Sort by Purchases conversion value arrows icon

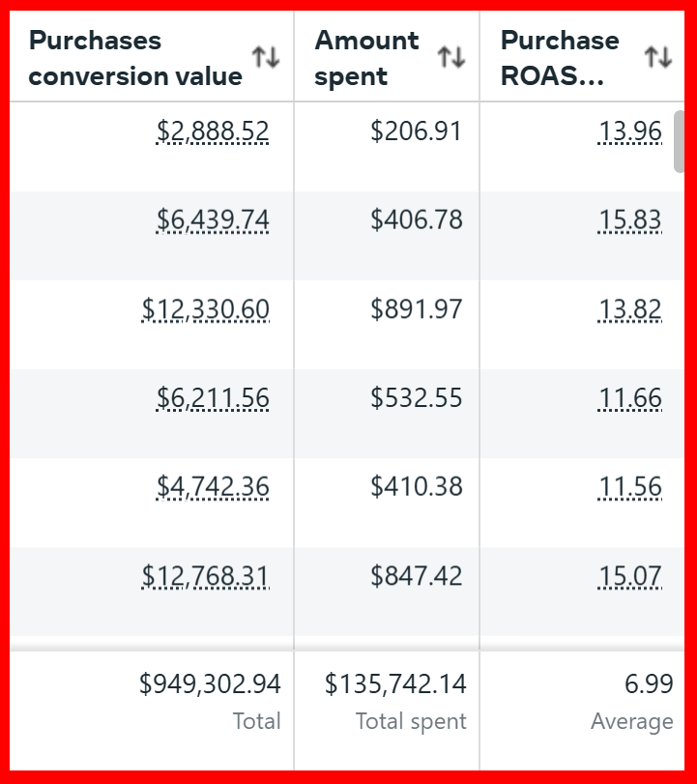[266, 58]
